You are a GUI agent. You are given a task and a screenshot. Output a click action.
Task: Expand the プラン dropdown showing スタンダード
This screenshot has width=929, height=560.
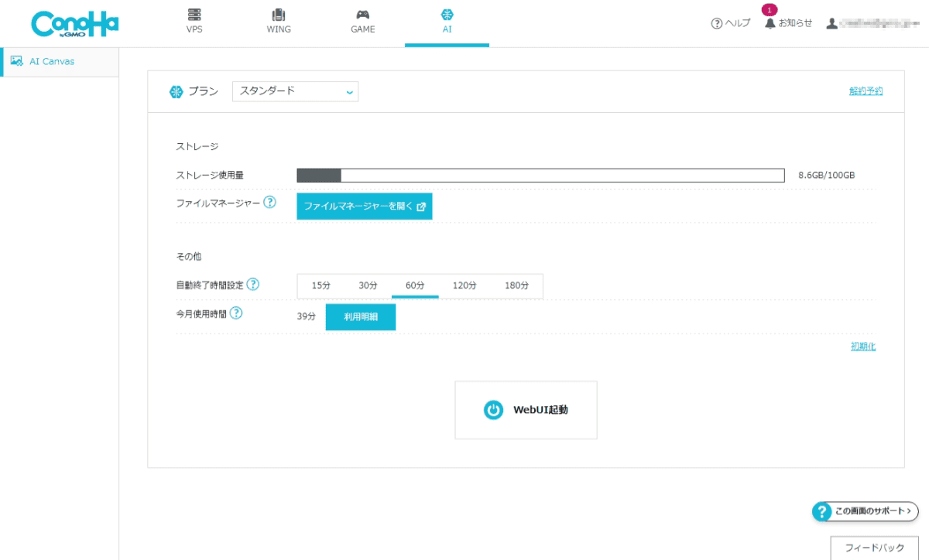[x=295, y=91]
